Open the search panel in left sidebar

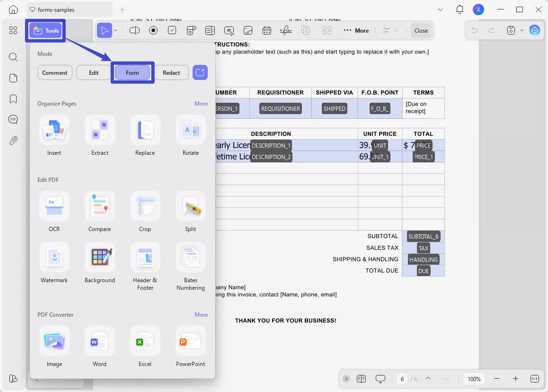[13, 57]
